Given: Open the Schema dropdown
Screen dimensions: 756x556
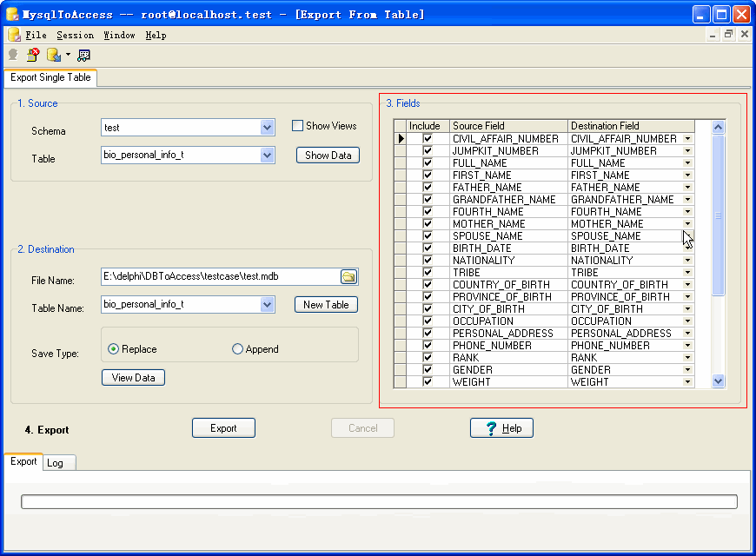Looking at the screenshot, I should tap(267, 128).
